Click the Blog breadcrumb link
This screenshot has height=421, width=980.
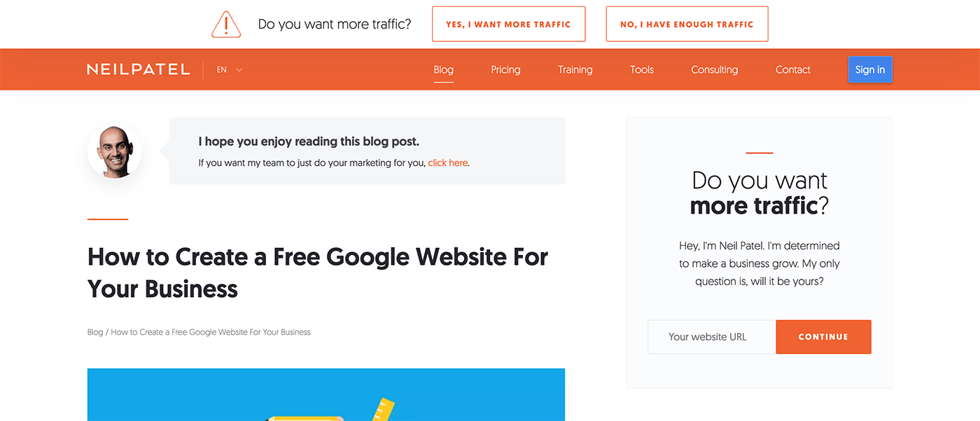click(94, 331)
